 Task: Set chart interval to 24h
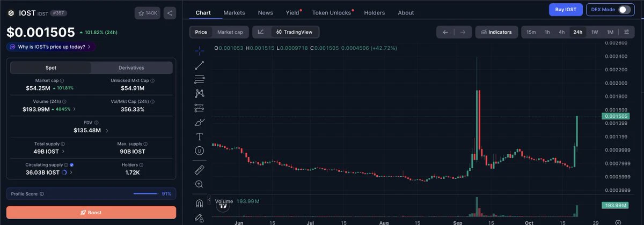point(577,32)
